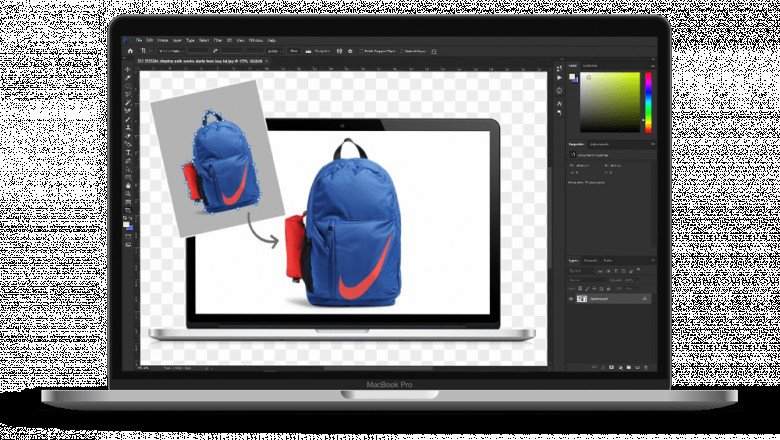
Task: Switch to the Channels tab
Action: coord(590,260)
